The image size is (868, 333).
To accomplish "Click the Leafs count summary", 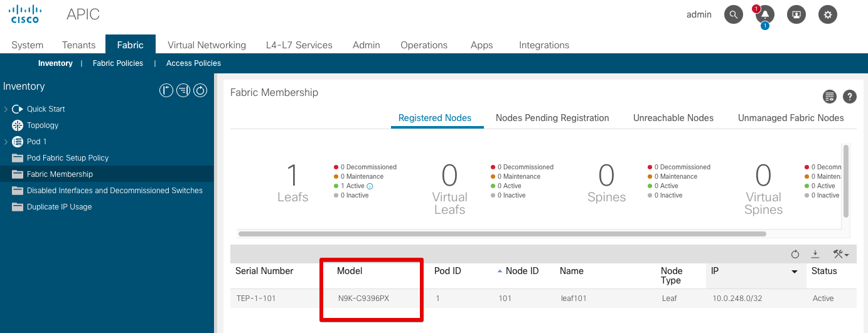I will (x=292, y=183).
